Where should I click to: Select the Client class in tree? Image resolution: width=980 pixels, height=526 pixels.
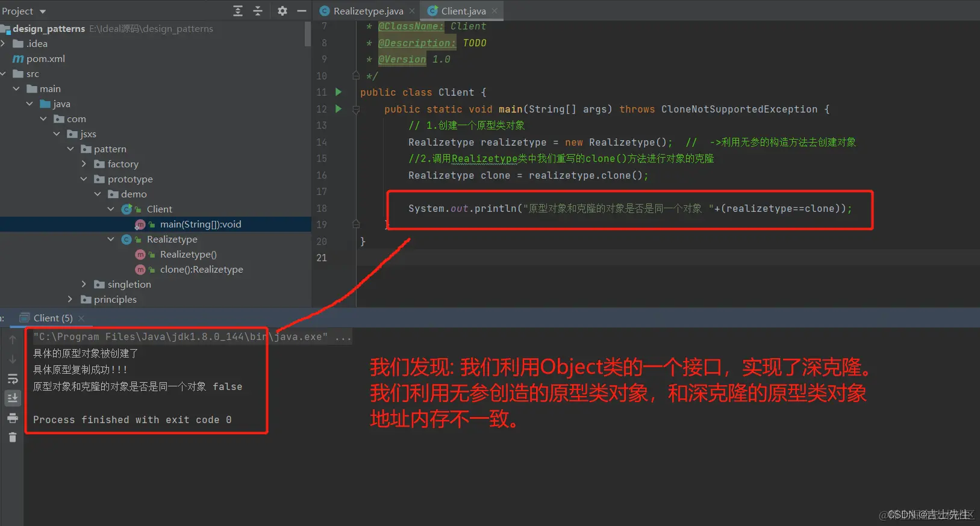pos(160,209)
